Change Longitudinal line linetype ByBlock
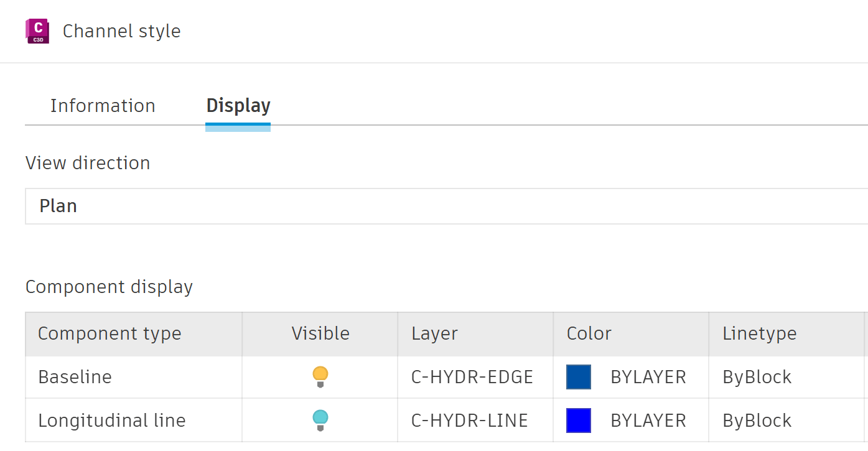868x451 pixels. click(757, 421)
